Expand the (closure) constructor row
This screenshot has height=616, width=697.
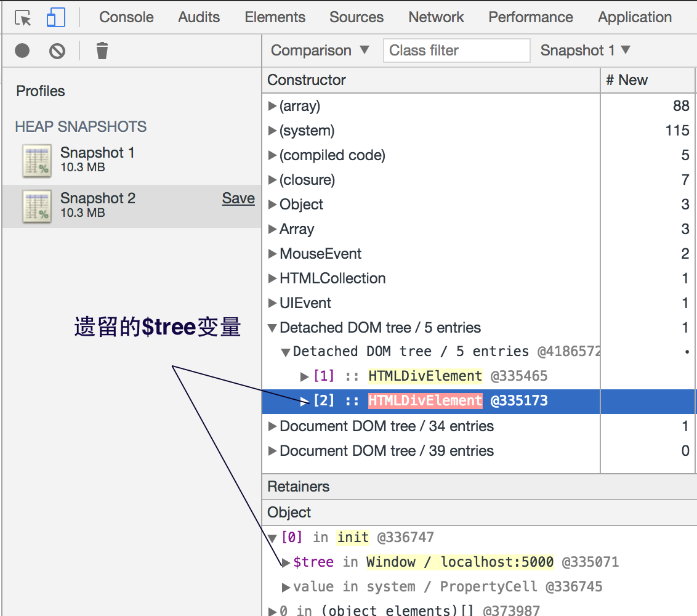coord(272,180)
